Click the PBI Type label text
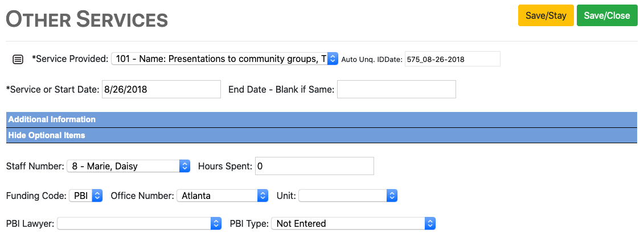This screenshot has height=241, width=644. (249, 223)
